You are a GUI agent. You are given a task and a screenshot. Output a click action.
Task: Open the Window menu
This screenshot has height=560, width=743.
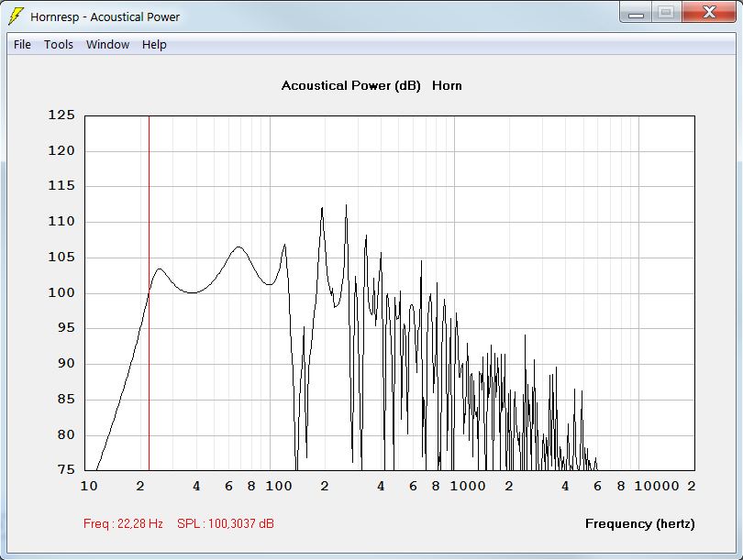107,45
